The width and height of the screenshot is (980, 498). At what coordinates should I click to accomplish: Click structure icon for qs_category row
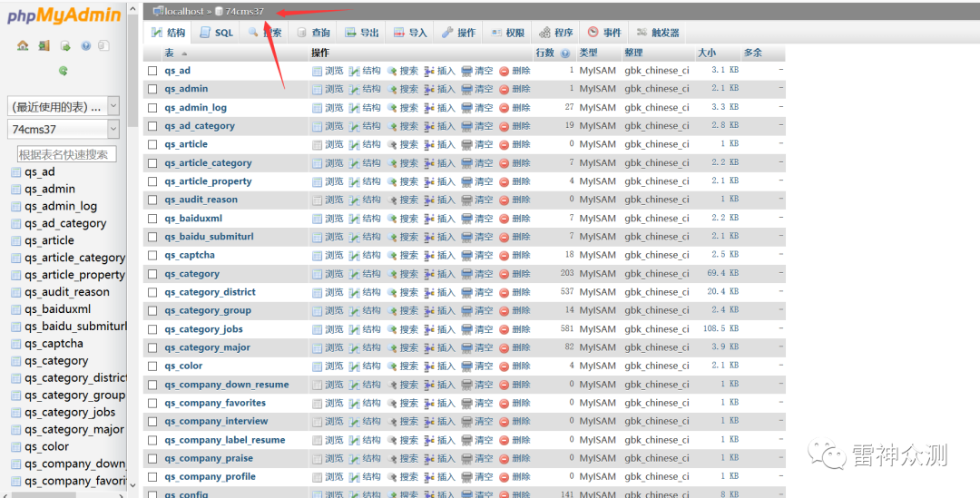point(355,274)
